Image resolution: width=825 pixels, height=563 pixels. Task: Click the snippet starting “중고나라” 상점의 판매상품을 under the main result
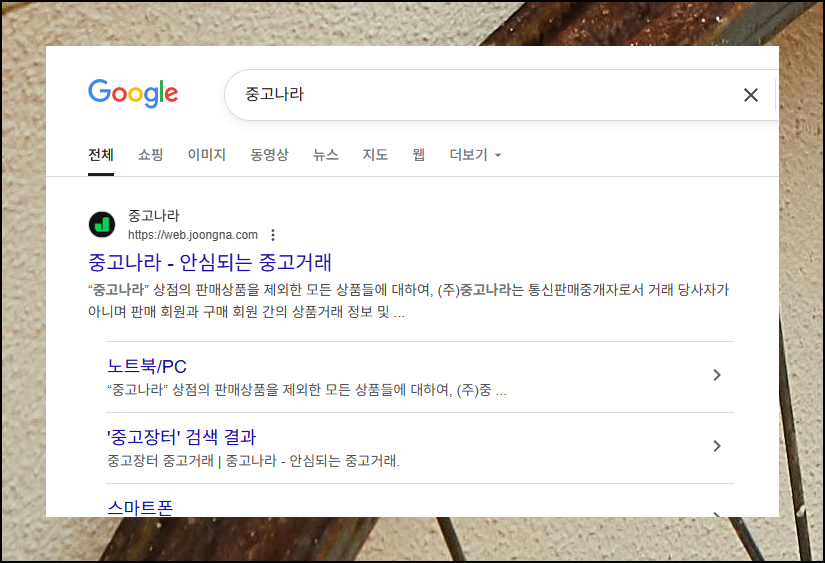pos(408,301)
